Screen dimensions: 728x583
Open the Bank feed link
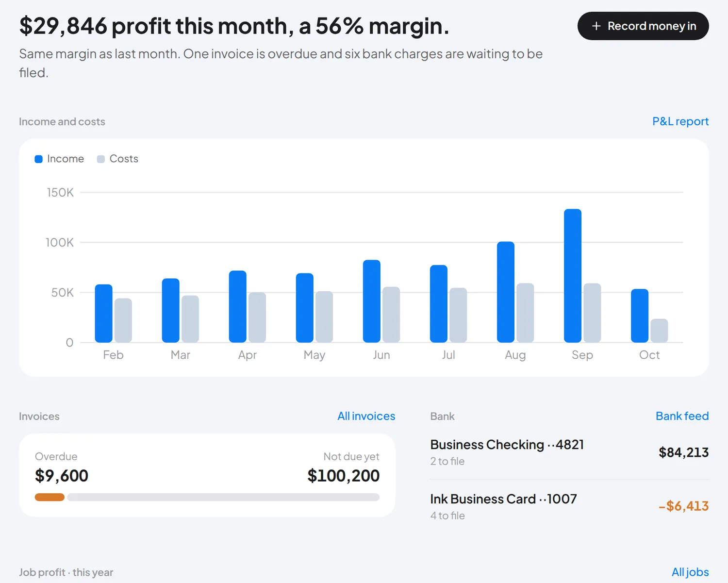click(682, 416)
